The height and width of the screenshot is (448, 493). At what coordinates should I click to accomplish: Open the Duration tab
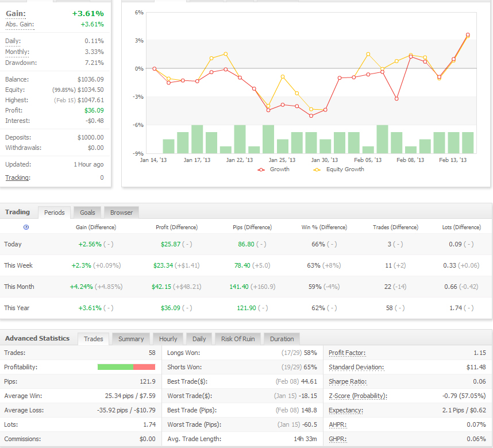click(282, 339)
